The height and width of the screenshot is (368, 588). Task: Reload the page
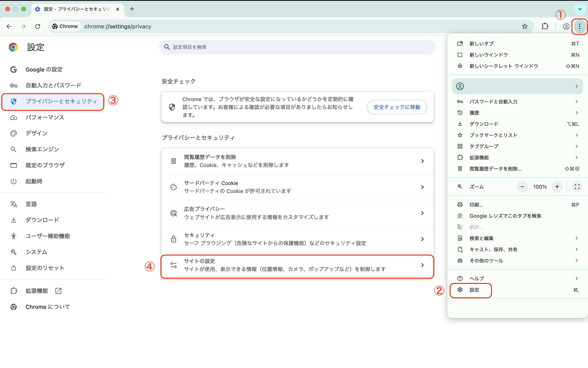click(38, 26)
